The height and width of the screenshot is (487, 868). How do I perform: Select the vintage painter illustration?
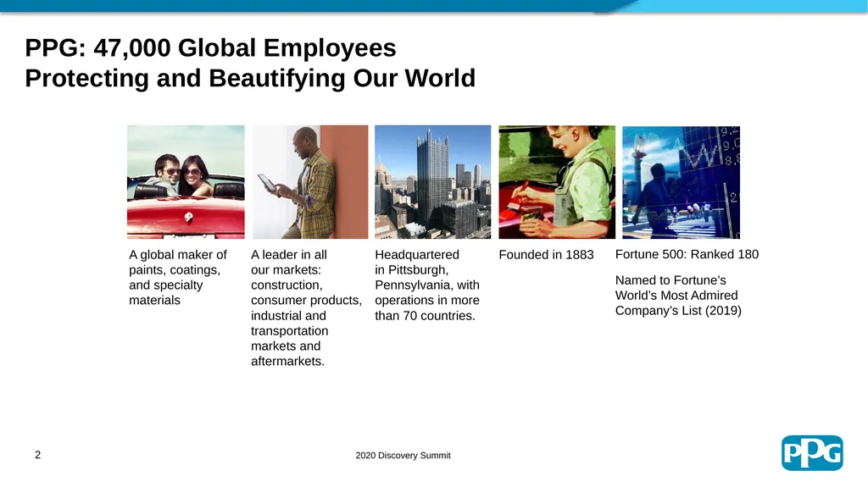tap(557, 182)
